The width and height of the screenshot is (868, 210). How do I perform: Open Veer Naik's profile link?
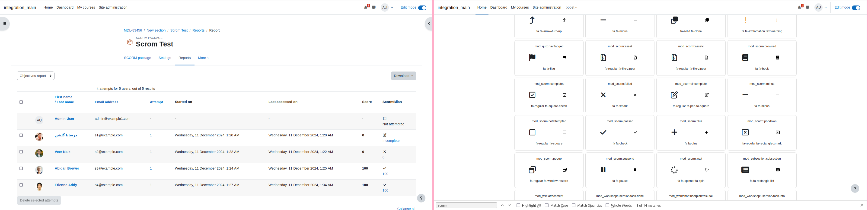(63, 152)
